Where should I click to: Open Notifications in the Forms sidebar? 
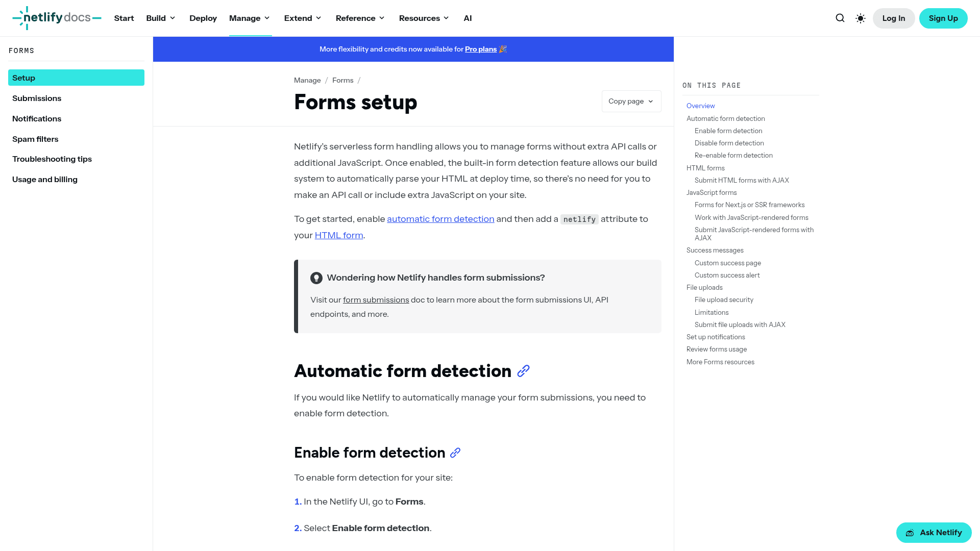[x=76, y=118]
